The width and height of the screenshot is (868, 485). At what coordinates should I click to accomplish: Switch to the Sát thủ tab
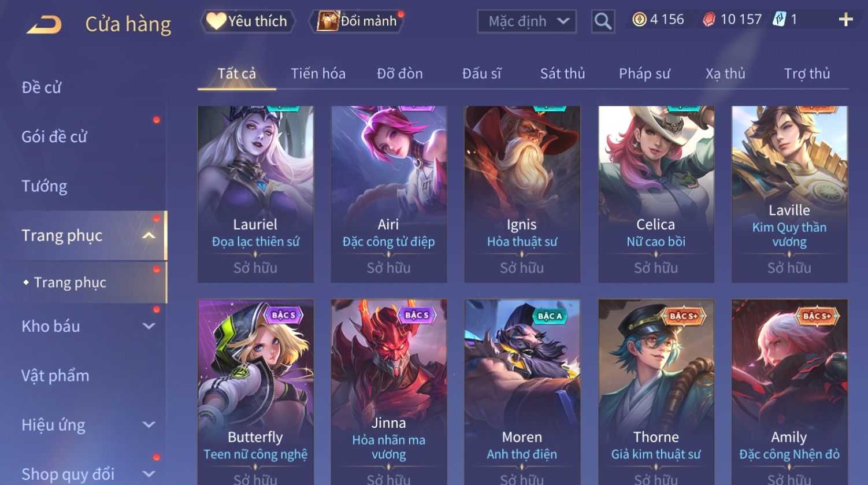562,73
